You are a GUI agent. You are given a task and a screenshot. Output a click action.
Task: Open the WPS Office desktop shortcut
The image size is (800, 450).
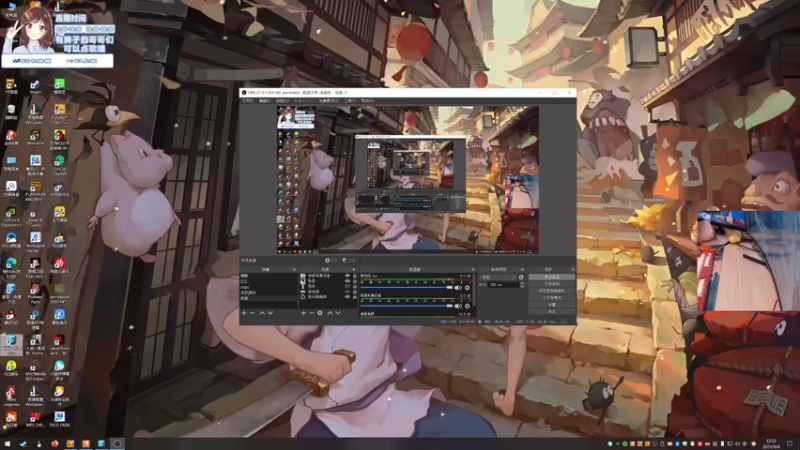coord(35,419)
